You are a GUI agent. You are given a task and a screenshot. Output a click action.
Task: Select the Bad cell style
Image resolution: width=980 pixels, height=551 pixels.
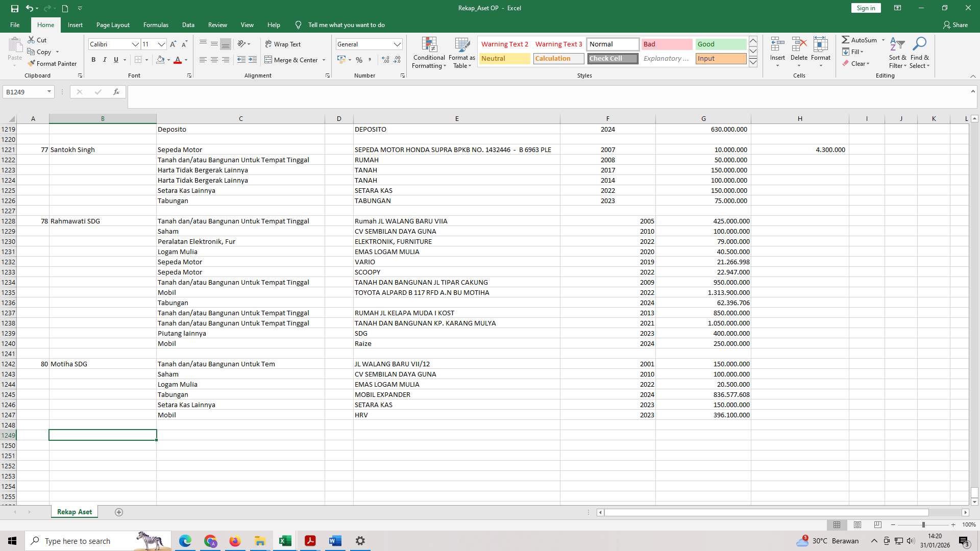point(667,44)
